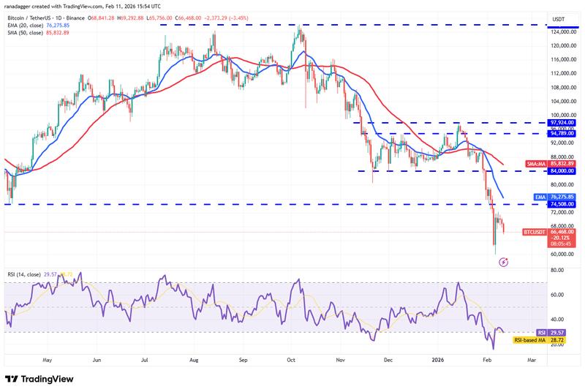Click the 2026 label on time axis
This screenshot has height=392, width=585.
(x=437, y=360)
